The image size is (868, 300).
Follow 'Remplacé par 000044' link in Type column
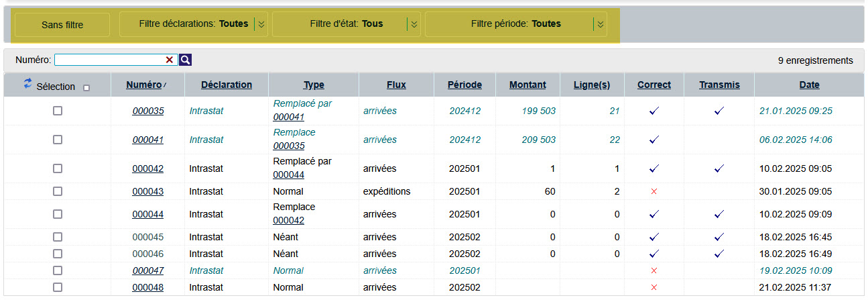289,174
